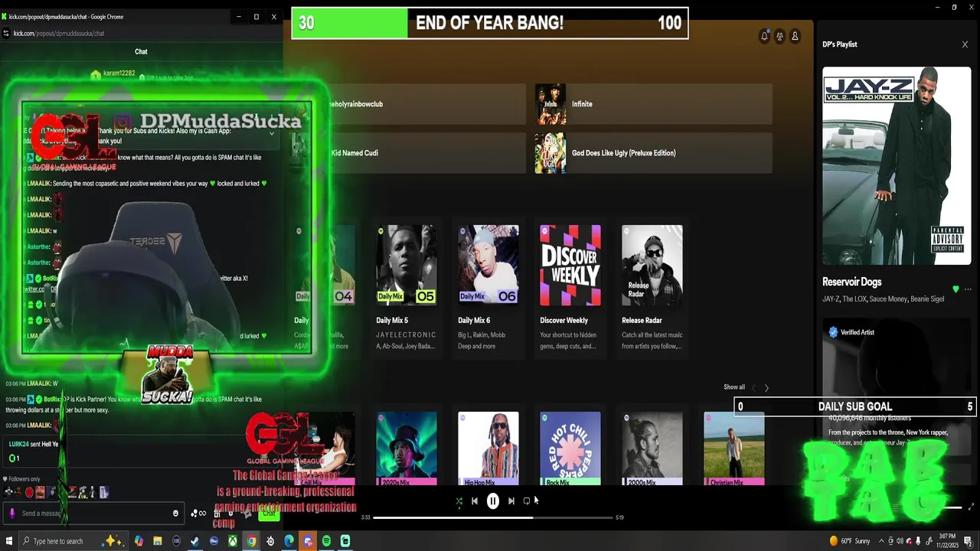Open more options for Reservoir Dogs
Screen dimensions: 980x551
(968, 289)
